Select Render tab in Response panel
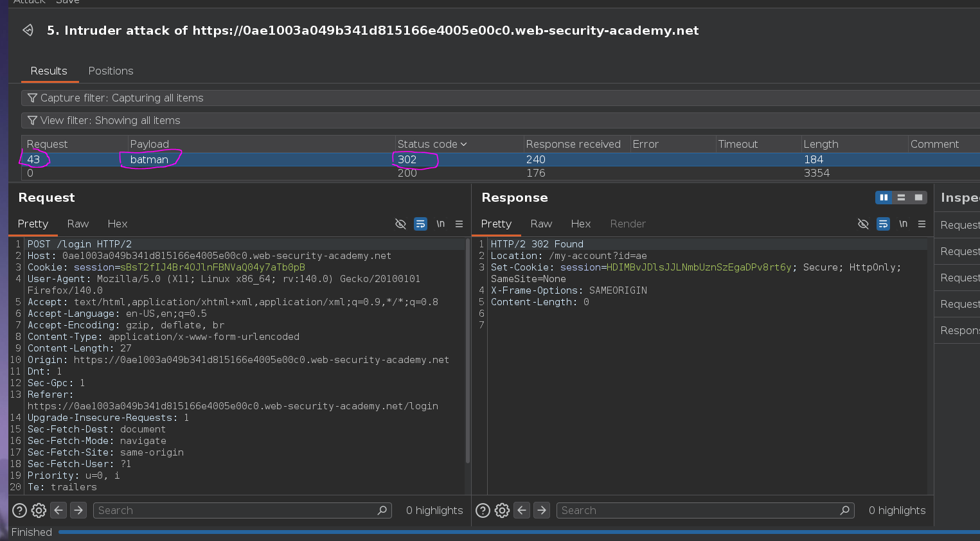This screenshot has height=541, width=980. click(628, 224)
